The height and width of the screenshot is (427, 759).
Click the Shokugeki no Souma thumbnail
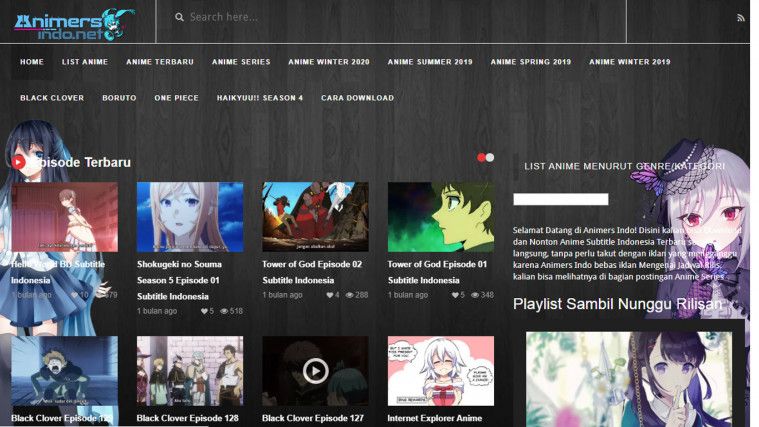click(190, 217)
